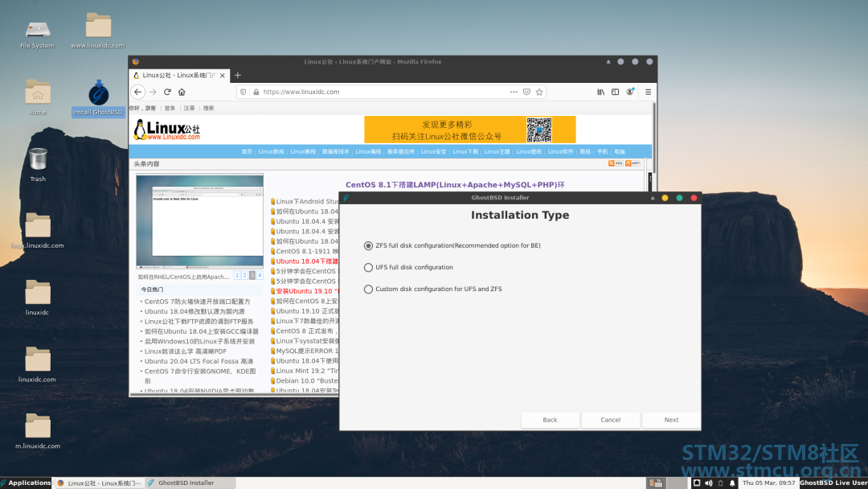Select ZFS full disk configuration option
868x489 pixels.
coord(452,245)
